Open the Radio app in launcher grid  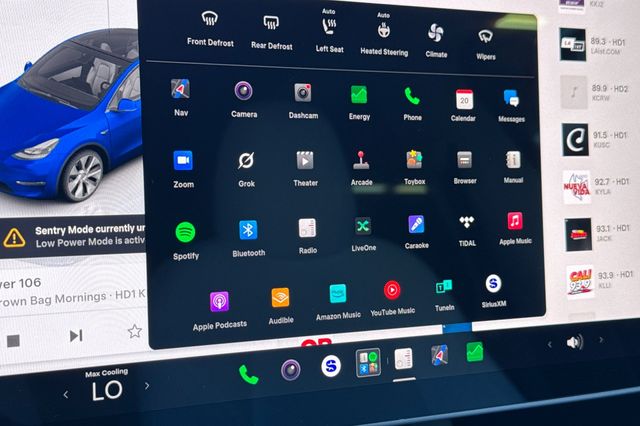307,228
